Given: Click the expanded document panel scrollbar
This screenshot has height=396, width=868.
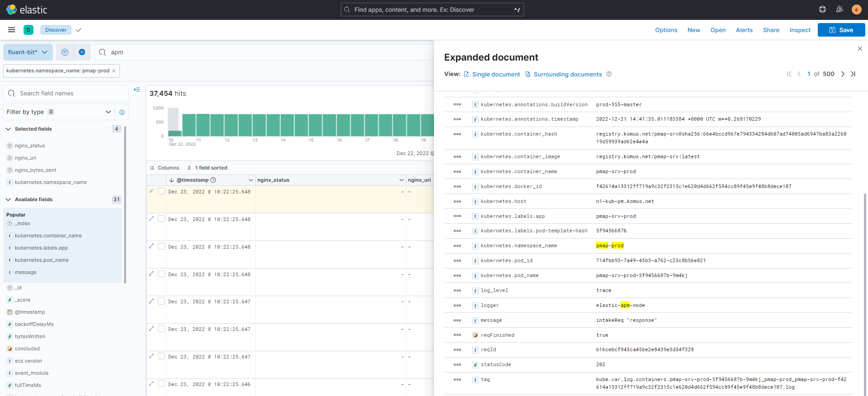Looking at the screenshot, I should tap(865, 294).
